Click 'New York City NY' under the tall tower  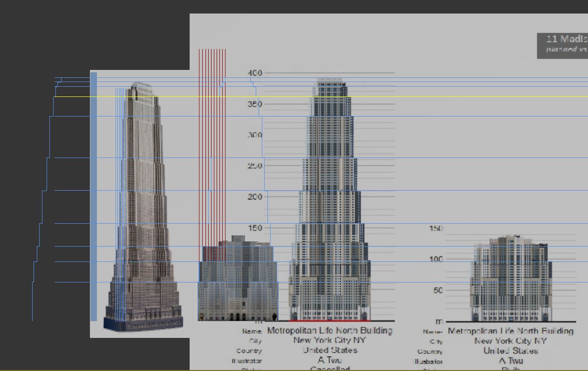click(x=330, y=340)
